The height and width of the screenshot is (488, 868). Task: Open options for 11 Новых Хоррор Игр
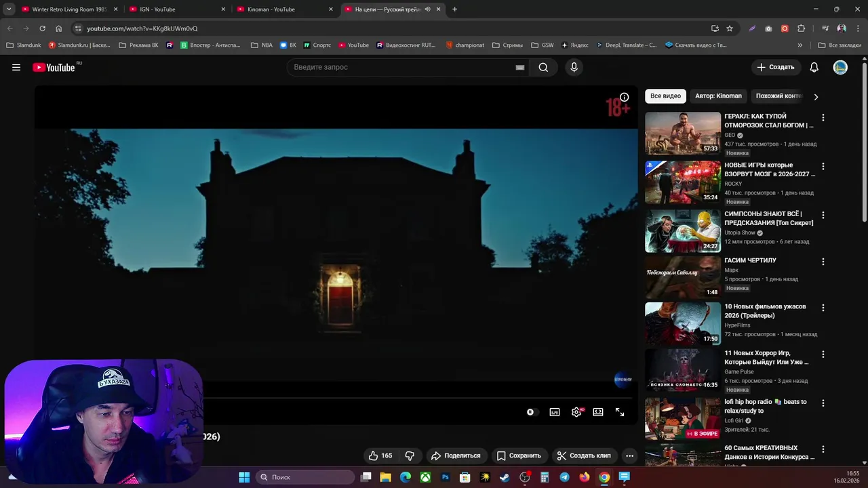point(823,354)
